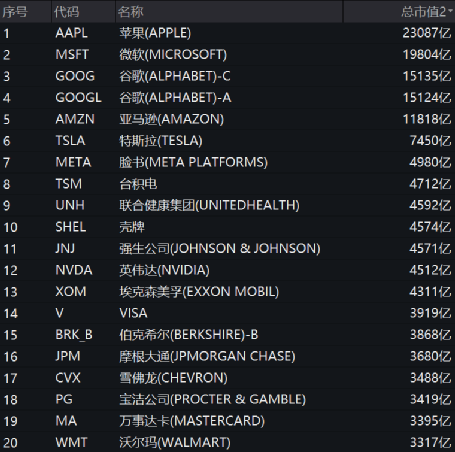This screenshot has height=452, width=455.
Task: Select GOOGL stock code
Action: click(78, 98)
